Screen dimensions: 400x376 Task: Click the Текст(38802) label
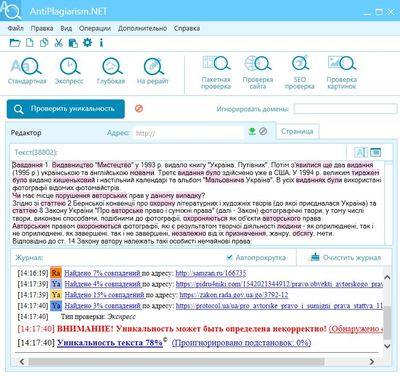pos(36,152)
